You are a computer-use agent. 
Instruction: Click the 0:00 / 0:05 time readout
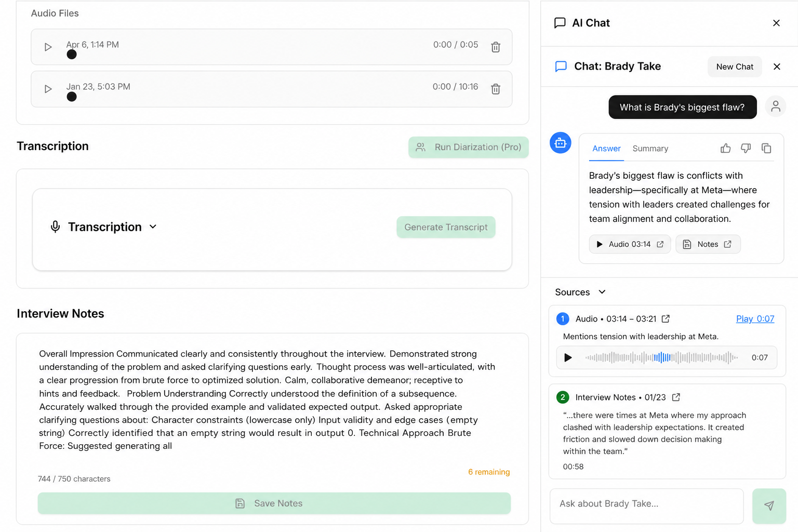point(456,45)
